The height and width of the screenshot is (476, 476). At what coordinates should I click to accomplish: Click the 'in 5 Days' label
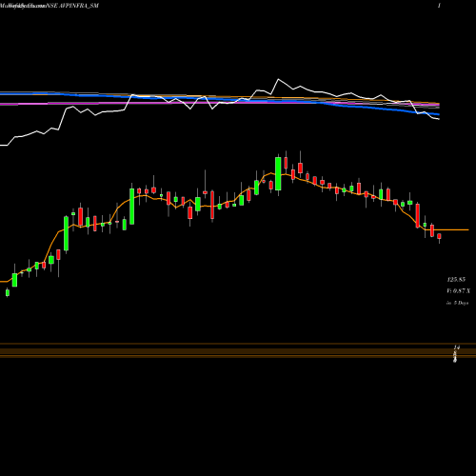pos(457,303)
